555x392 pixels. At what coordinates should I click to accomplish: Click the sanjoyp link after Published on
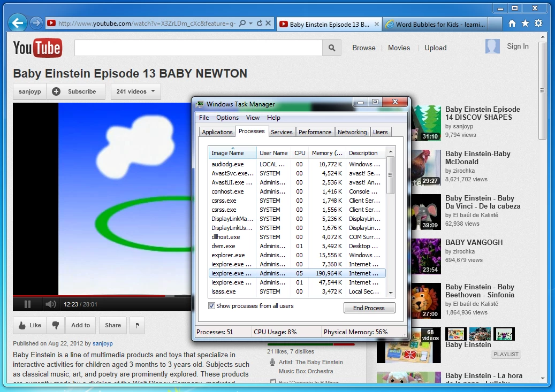pyautogui.click(x=103, y=343)
